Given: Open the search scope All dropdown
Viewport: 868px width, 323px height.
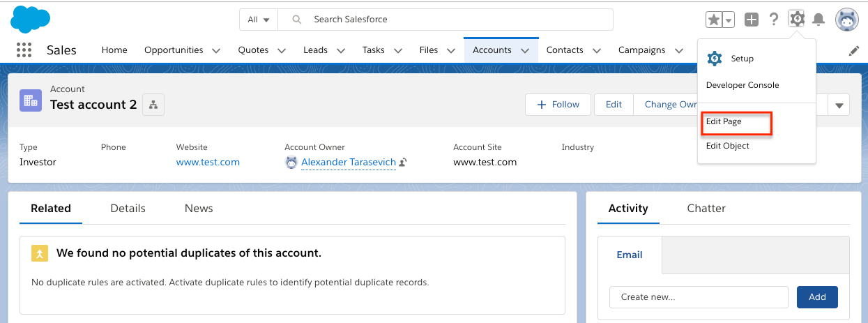Looking at the screenshot, I should point(258,20).
